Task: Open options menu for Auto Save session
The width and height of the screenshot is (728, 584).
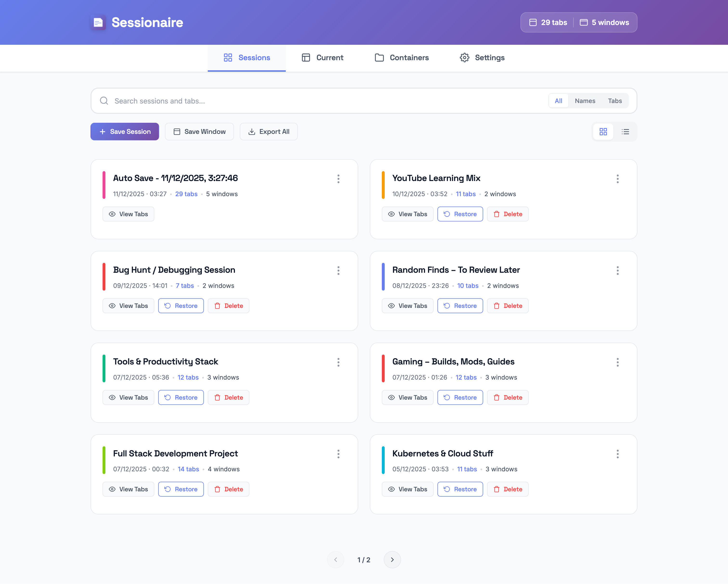Action: pos(338,179)
